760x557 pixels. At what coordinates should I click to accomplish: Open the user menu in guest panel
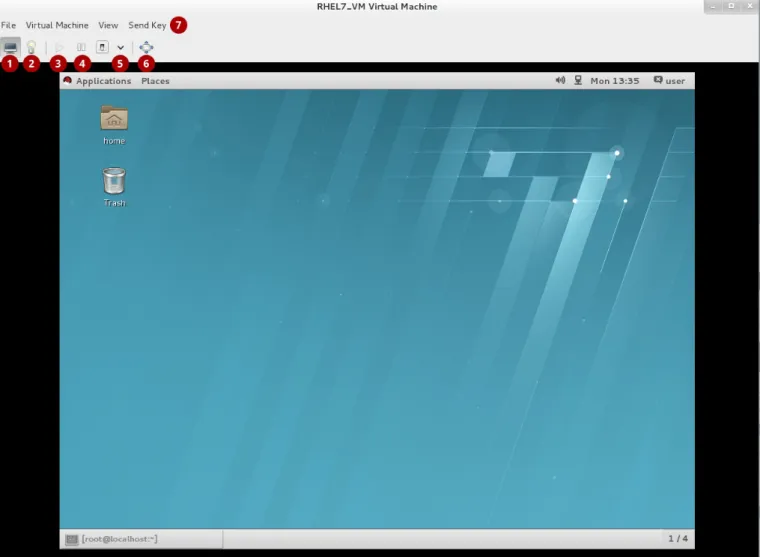(669, 80)
